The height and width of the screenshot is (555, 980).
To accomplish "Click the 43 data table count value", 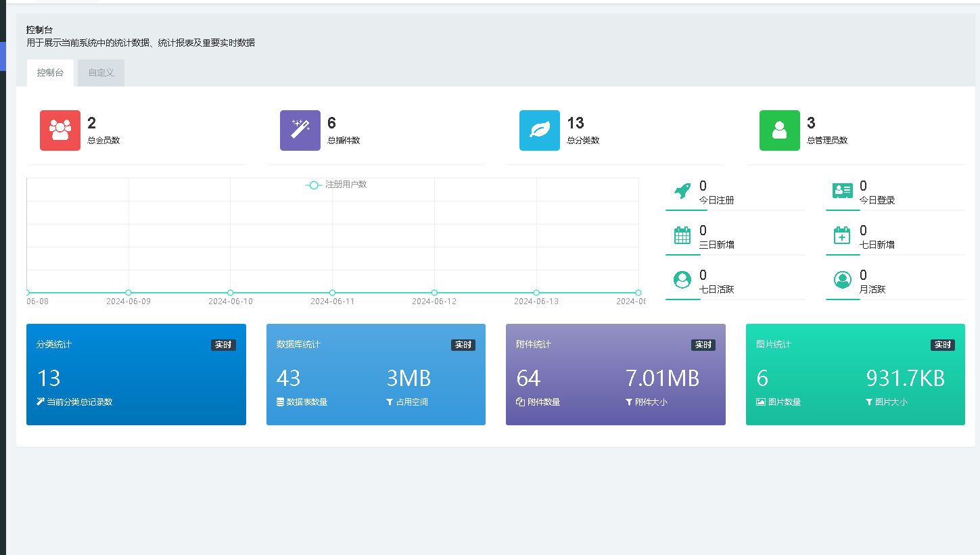I will (x=289, y=378).
